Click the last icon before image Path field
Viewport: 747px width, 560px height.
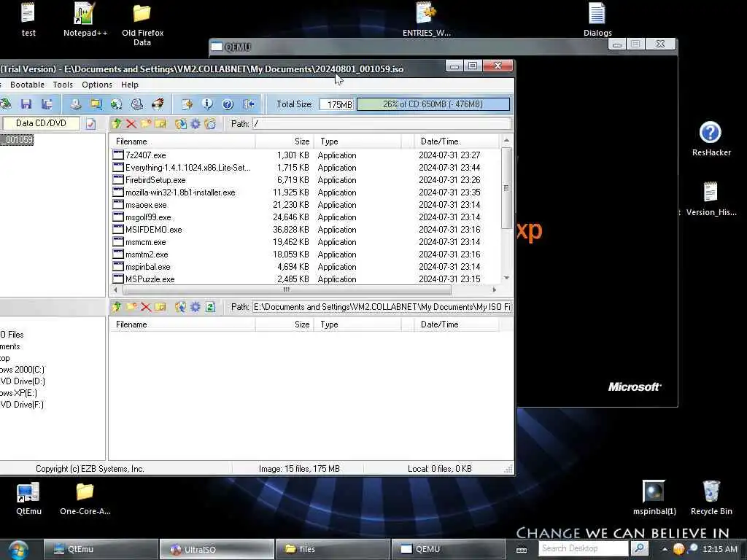[x=210, y=124]
